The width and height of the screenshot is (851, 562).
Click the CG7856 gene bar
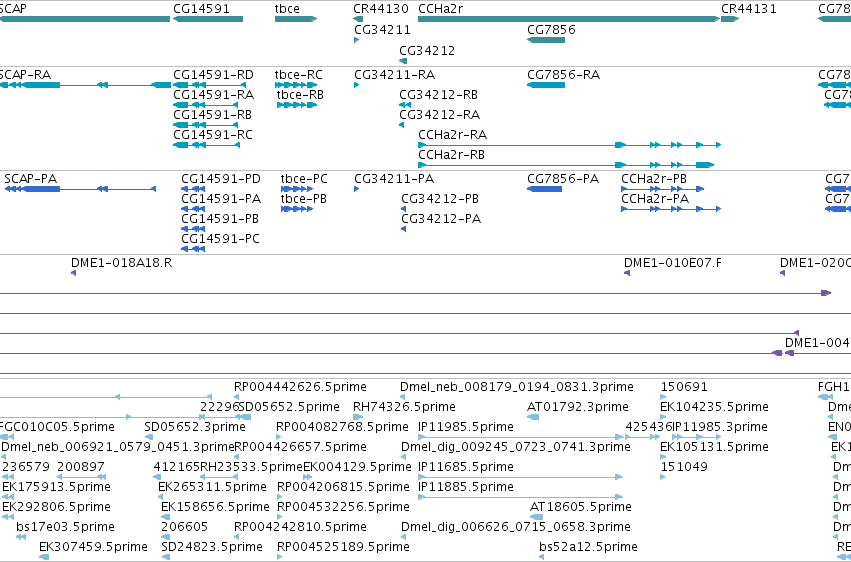coord(546,40)
